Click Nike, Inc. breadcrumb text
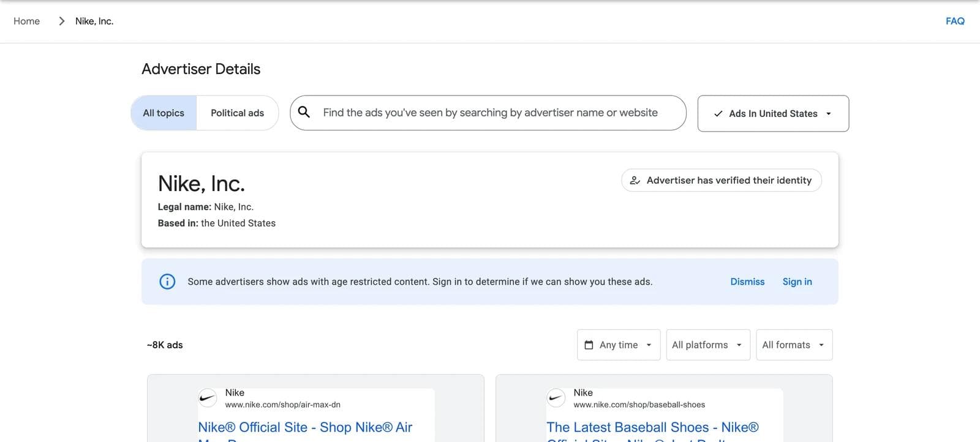 (x=94, y=21)
